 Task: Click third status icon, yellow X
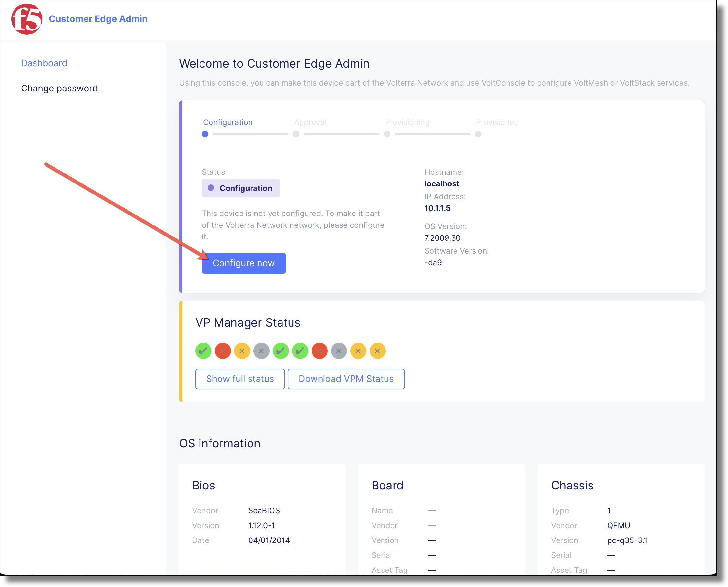click(x=242, y=351)
